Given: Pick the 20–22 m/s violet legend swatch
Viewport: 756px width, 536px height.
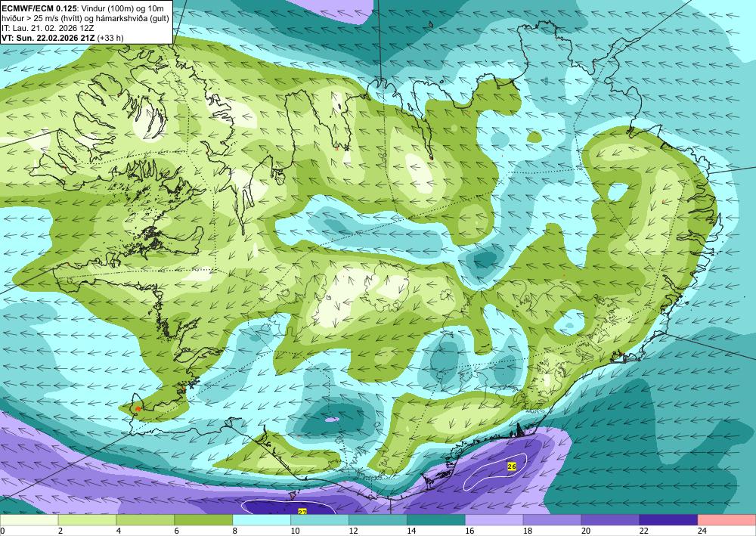Looking at the screenshot, I should 610,520.
